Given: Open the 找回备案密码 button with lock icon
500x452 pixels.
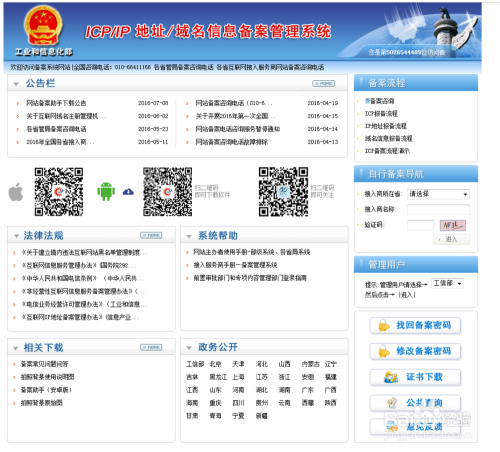Looking at the screenshot, I should point(415,325).
